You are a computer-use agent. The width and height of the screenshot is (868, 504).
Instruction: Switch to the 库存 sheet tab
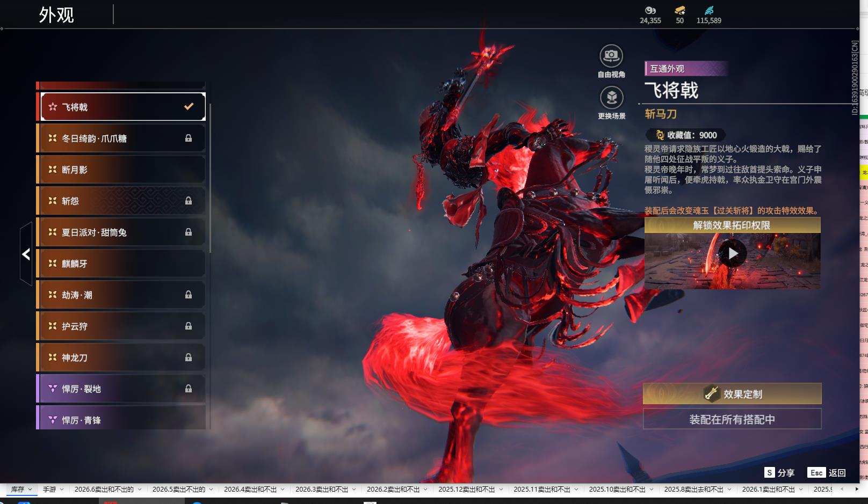coord(18,490)
